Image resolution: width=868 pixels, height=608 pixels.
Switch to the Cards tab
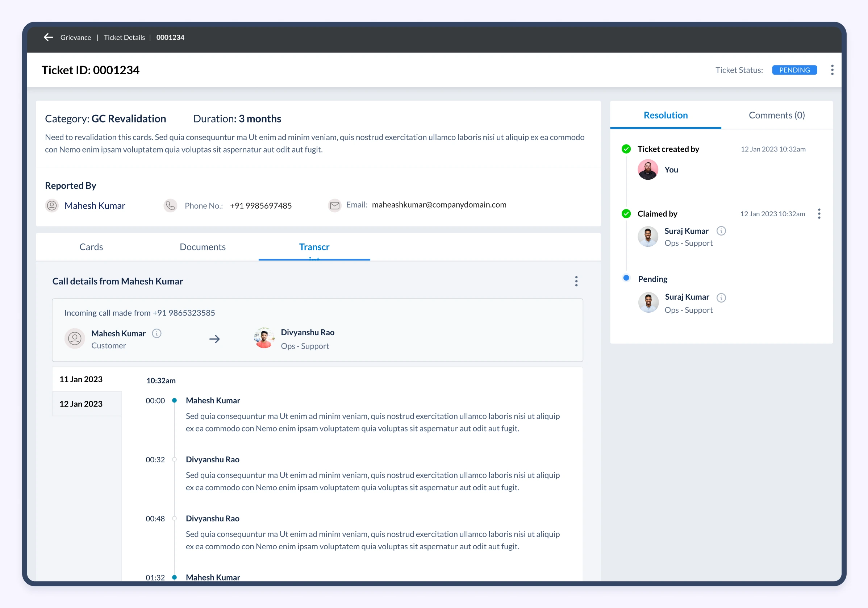coord(91,247)
